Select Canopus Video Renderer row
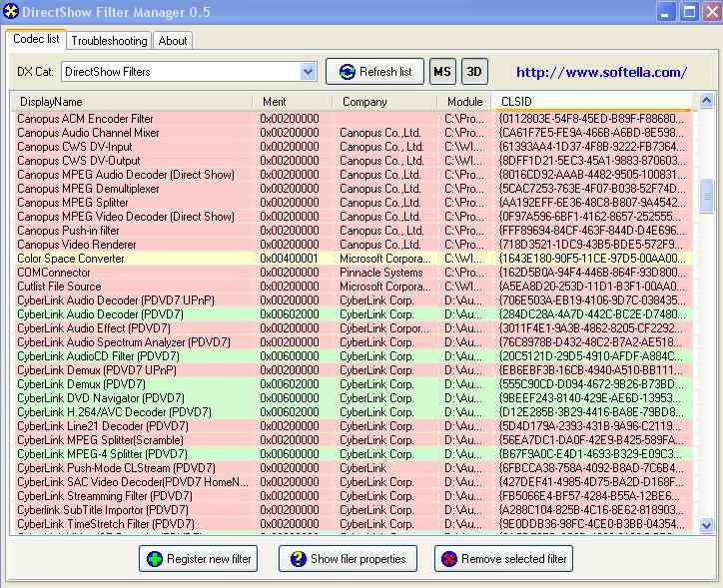This screenshot has height=588, width=723. 352,245
